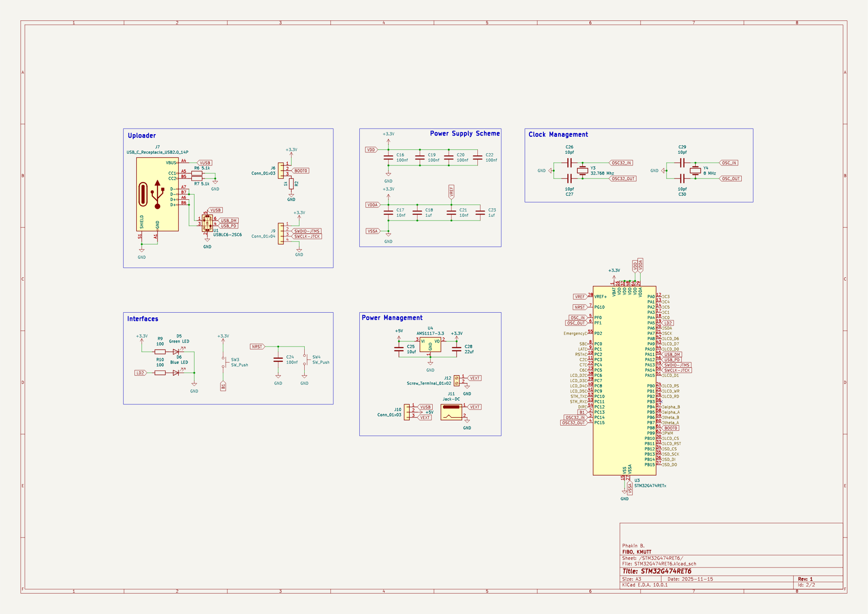This screenshot has width=868, height=614.
Task: Click capacitor C28 22uf symbol
Action: click(457, 349)
